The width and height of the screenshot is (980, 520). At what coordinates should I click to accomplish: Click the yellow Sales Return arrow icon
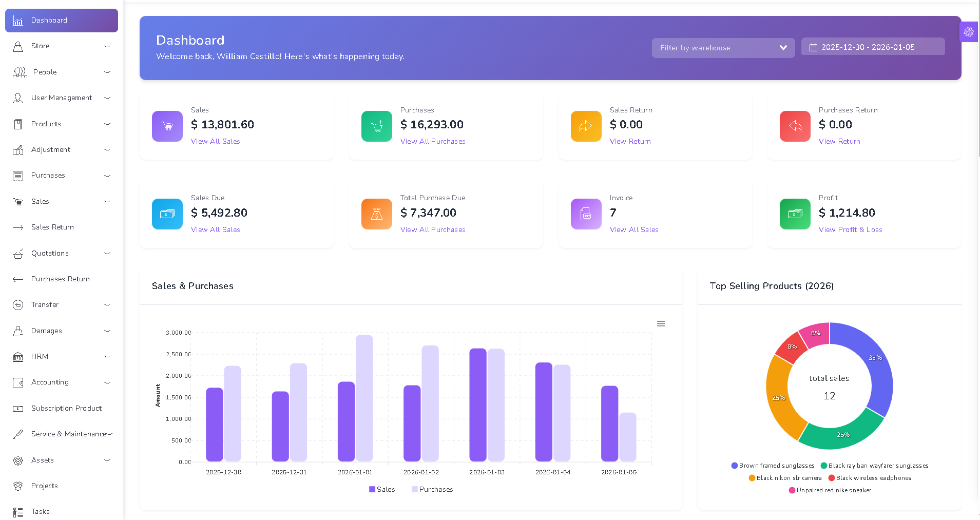(x=586, y=126)
